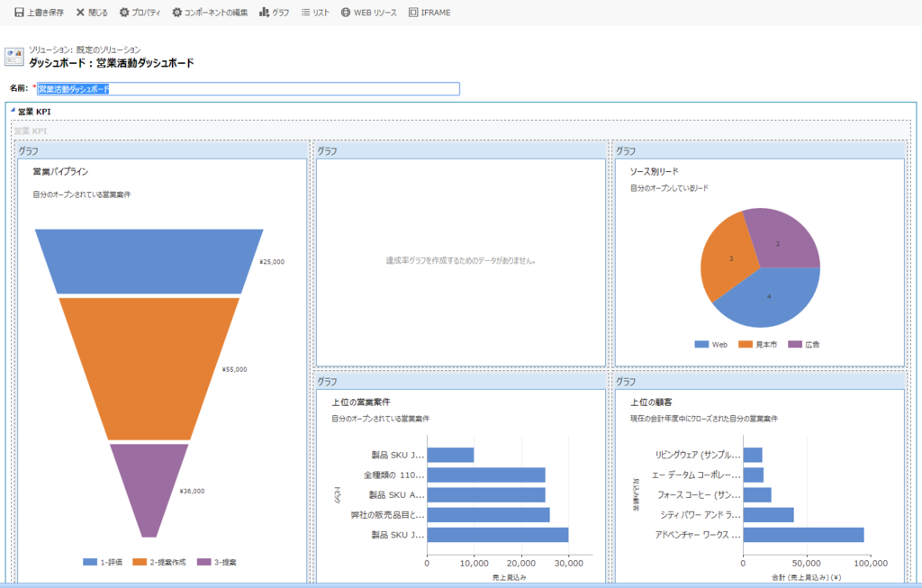Click the orange 見本市 legend swatch

(x=746, y=345)
